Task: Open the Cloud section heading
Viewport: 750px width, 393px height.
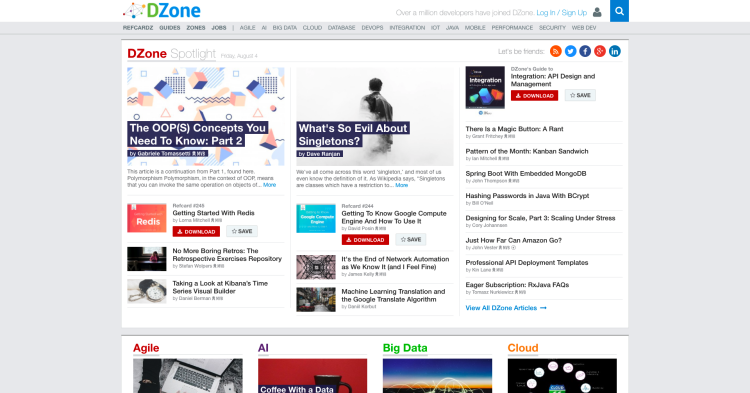Action: pos(523,348)
